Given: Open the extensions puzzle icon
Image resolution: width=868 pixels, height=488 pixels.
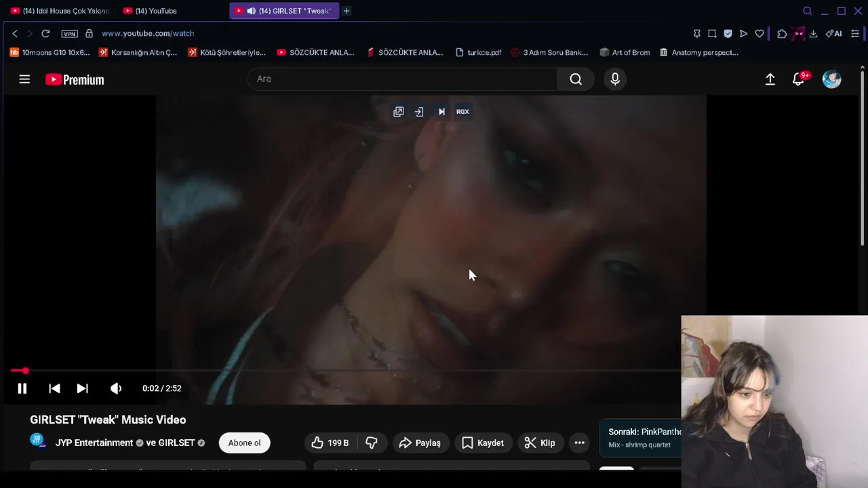Looking at the screenshot, I should pos(782,33).
